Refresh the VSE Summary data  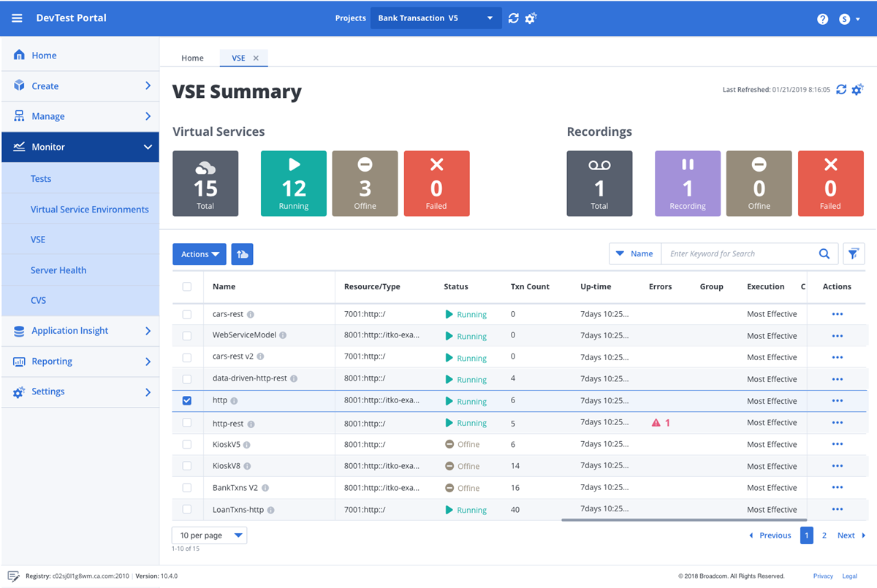(x=841, y=89)
